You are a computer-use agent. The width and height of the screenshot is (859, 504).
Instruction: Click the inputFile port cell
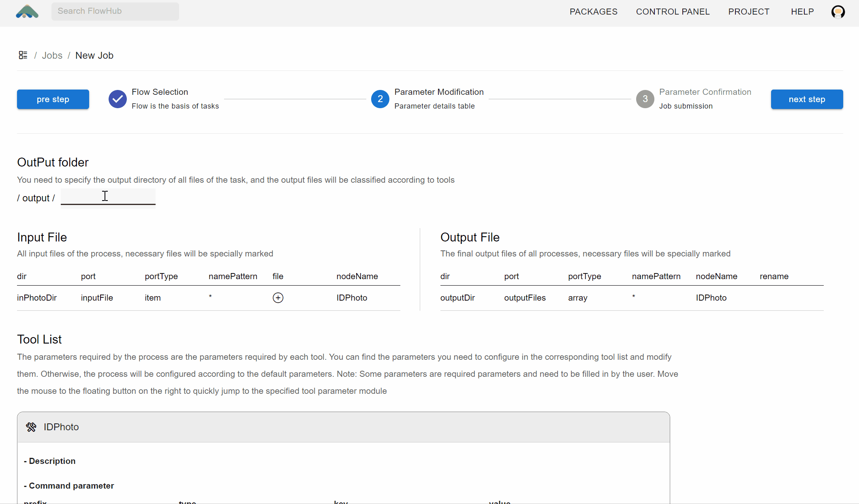pos(97,298)
